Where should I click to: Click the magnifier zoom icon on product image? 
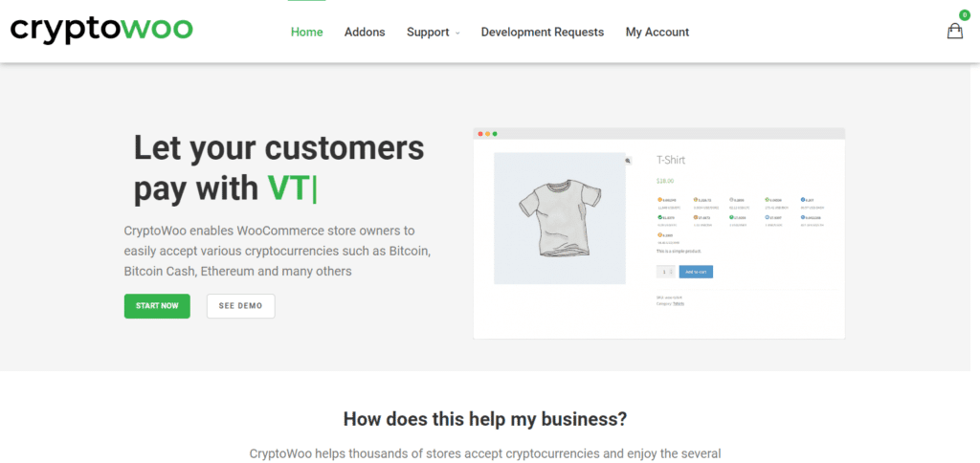coord(628,161)
